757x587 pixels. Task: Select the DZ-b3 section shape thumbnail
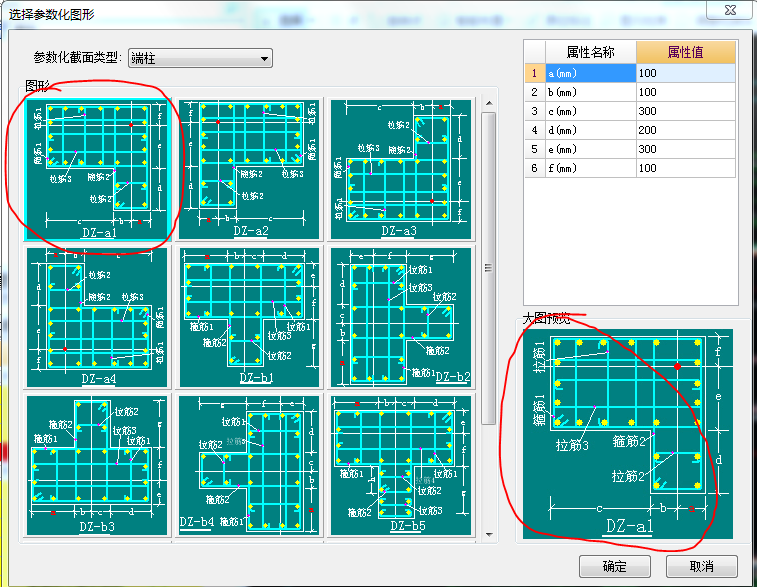point(97,465)
